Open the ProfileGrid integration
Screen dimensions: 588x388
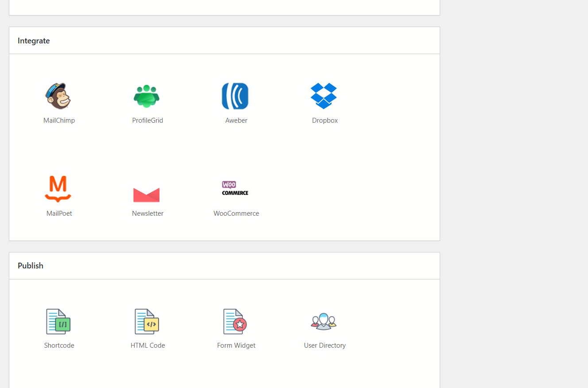pyautogui.click(x=147, y=96)
